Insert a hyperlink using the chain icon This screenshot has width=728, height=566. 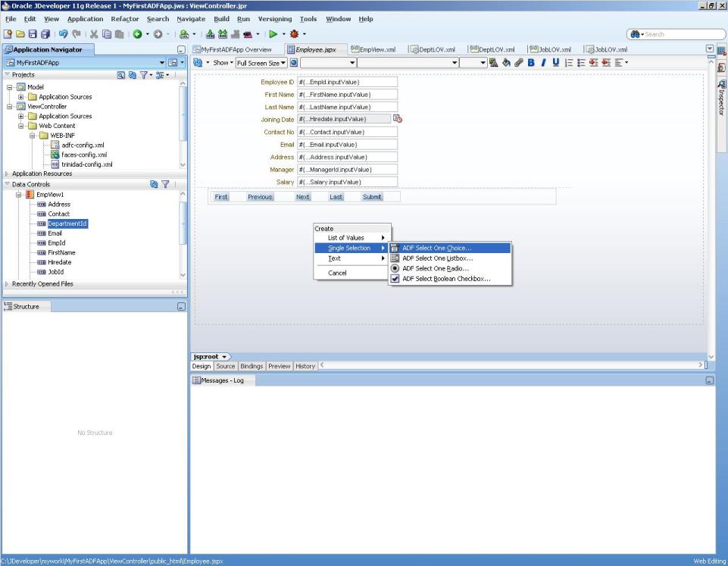pos(517,63)
